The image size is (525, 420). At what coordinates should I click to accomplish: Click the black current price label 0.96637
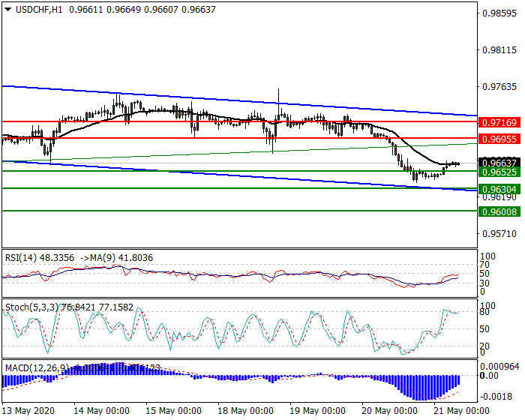click(499, 163)
